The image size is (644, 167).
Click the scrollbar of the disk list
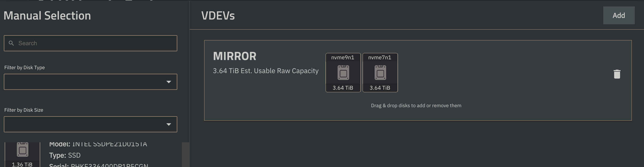[x=185, y=154]
